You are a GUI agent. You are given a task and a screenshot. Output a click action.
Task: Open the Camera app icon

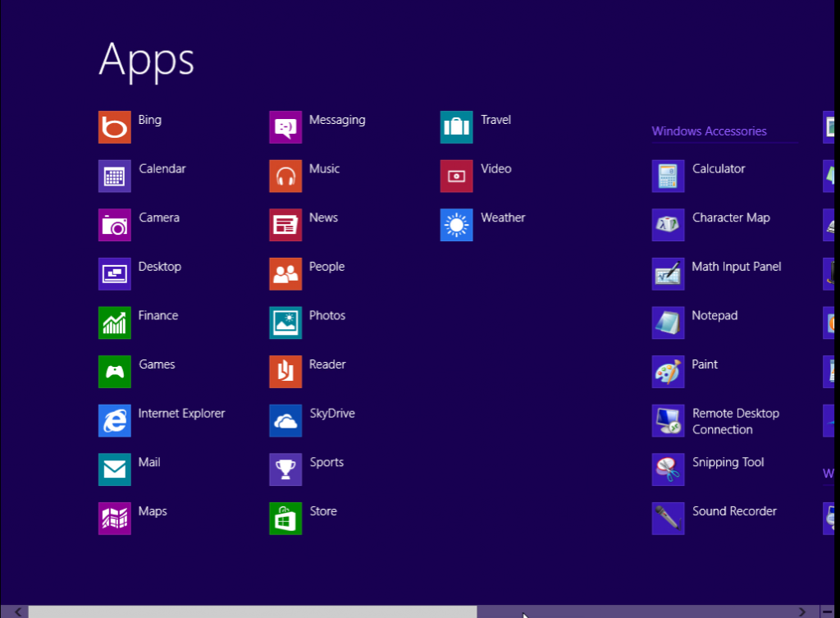(115, 225)
